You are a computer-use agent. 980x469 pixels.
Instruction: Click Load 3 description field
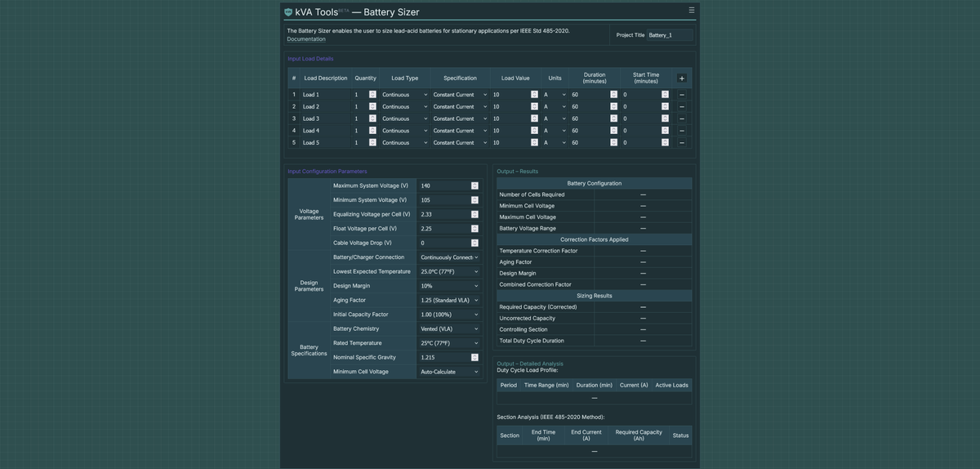click(x=325, y=118)
